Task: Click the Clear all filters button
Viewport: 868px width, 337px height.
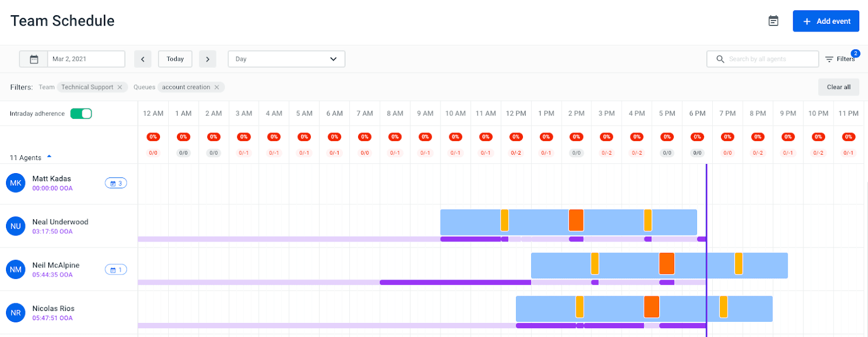Action: pos(838,87)
